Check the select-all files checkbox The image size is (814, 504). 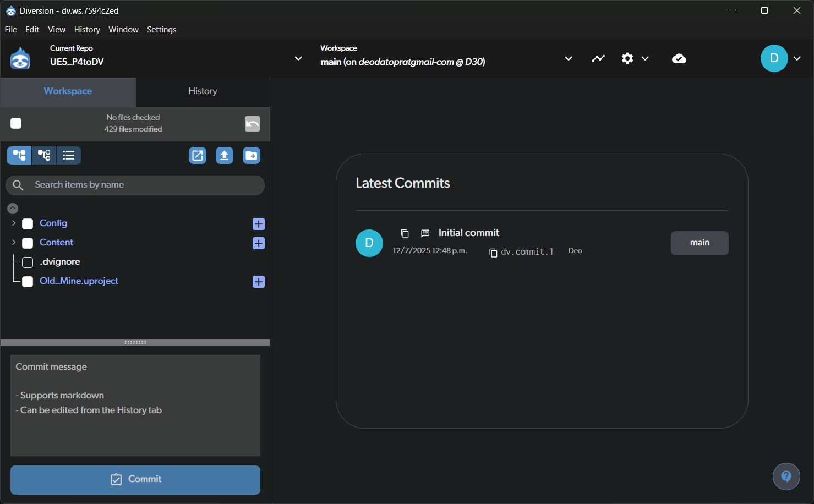(16, 123)
